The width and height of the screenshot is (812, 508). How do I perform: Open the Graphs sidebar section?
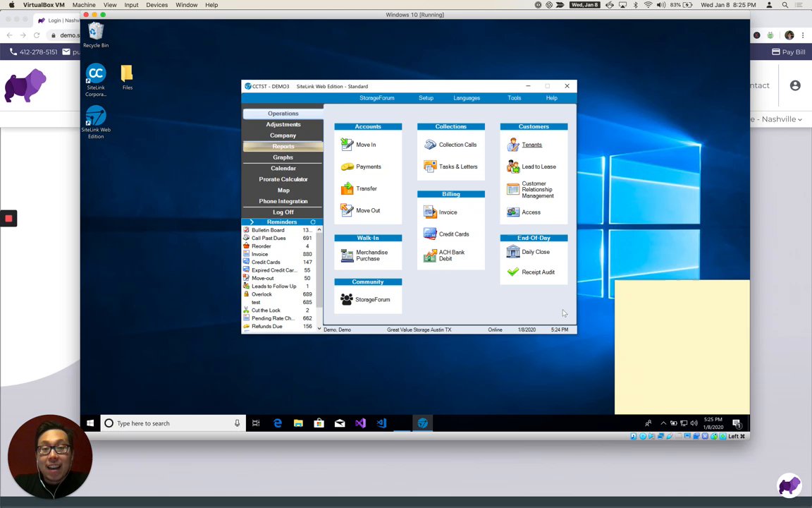[x=283, y=157]
